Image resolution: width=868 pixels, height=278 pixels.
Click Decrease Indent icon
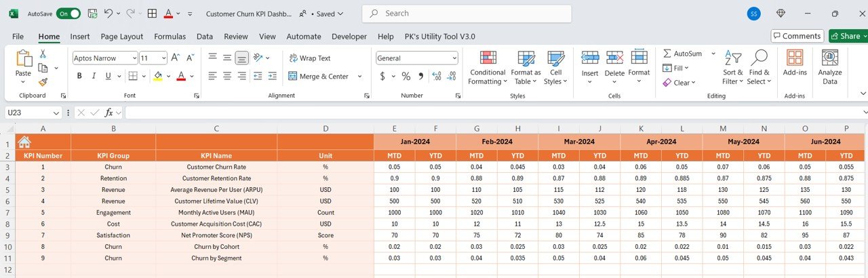pos(258,76)
